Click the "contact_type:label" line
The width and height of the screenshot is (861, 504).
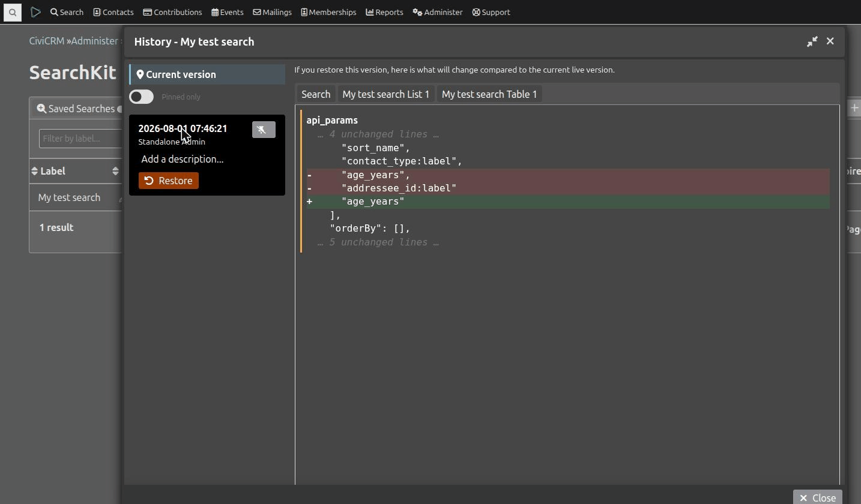tap(402, 161)
